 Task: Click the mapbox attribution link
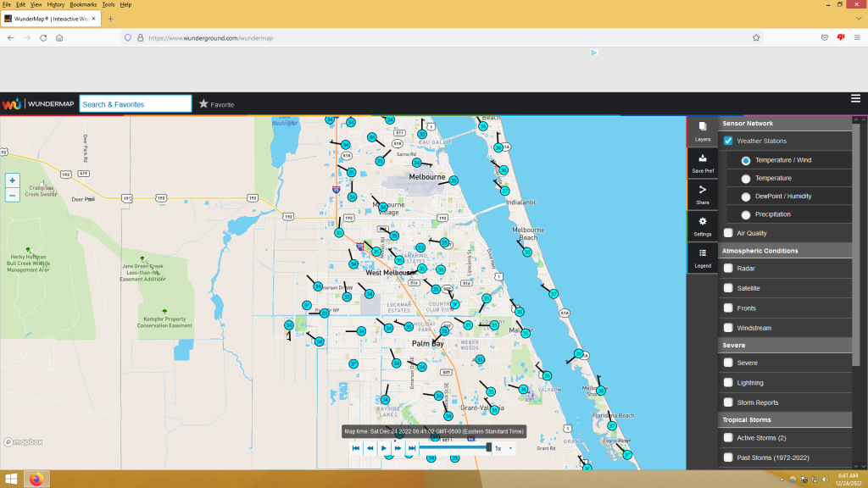click(23, 441)
